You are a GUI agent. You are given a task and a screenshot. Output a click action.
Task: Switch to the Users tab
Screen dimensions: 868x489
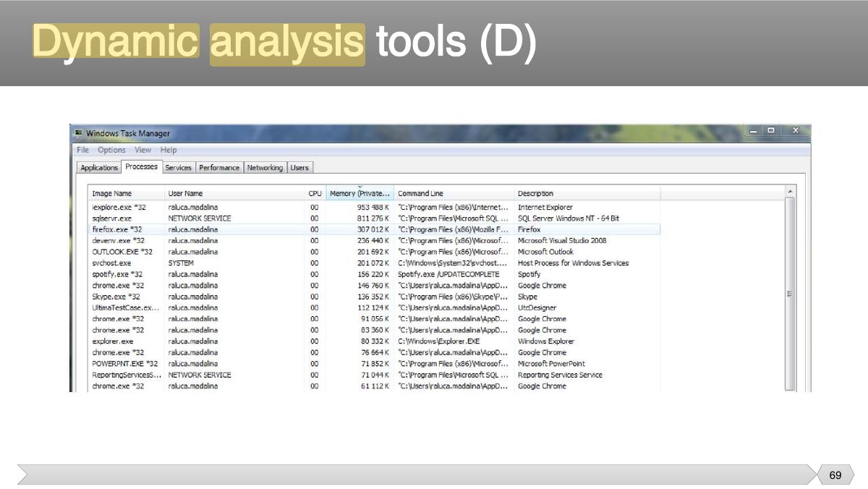tap(299, 168)
